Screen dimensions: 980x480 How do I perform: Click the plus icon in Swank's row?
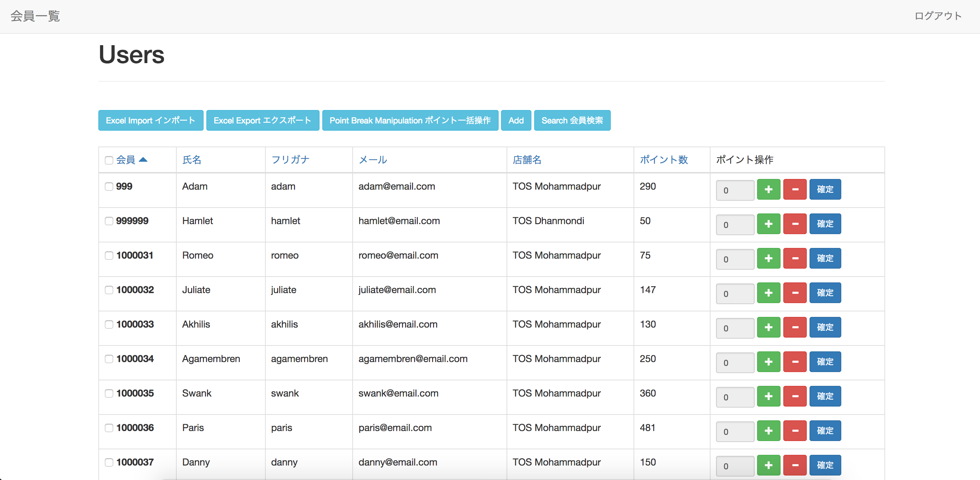pyautogui.click(x=768, y=397)
